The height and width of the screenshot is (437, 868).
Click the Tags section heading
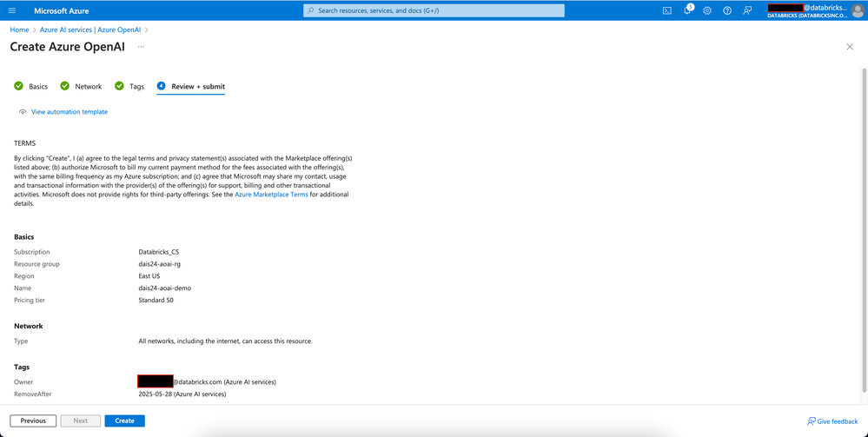point(22,367)
